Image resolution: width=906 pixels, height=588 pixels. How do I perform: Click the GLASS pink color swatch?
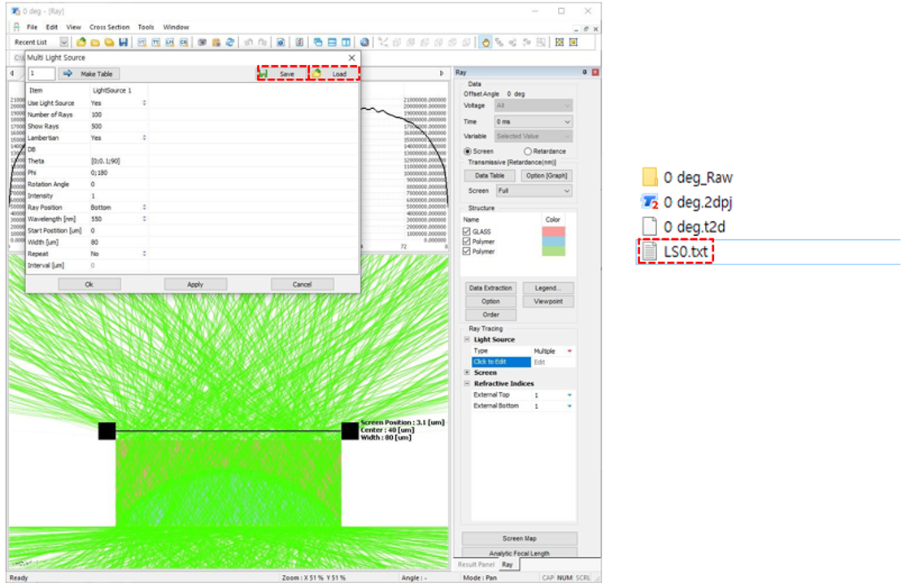coord(552,232)
